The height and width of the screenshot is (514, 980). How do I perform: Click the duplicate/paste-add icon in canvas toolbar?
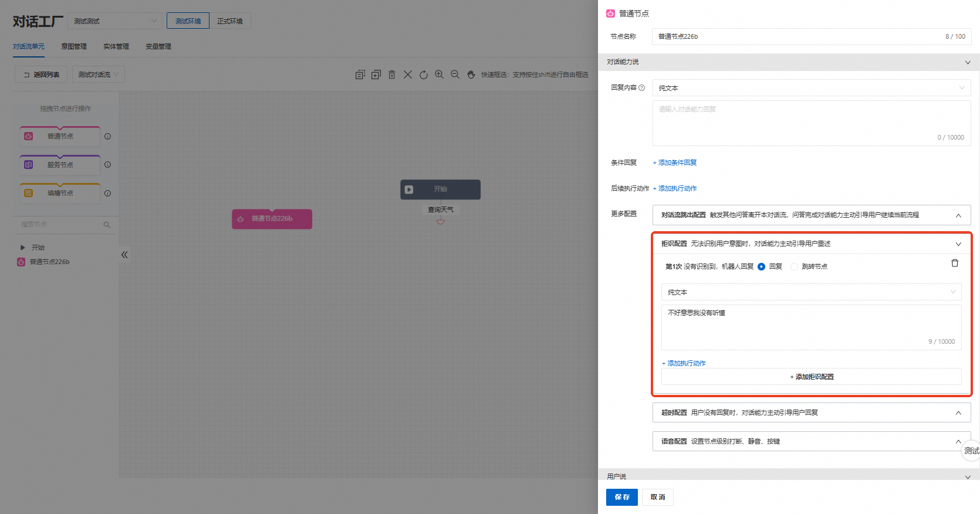click(376, 75)
